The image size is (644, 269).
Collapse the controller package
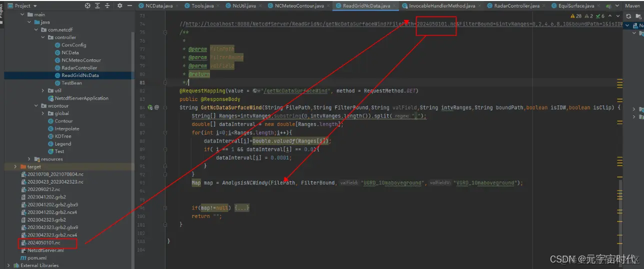point(43,37)
